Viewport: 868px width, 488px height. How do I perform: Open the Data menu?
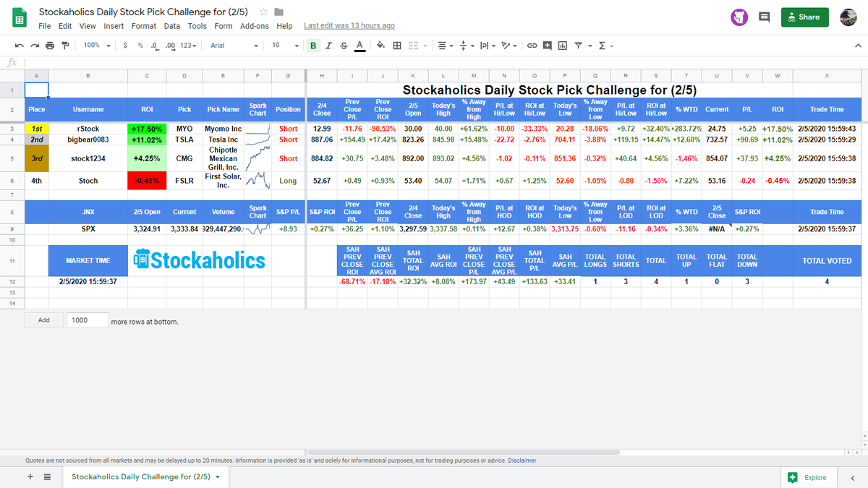click(172, 26)
